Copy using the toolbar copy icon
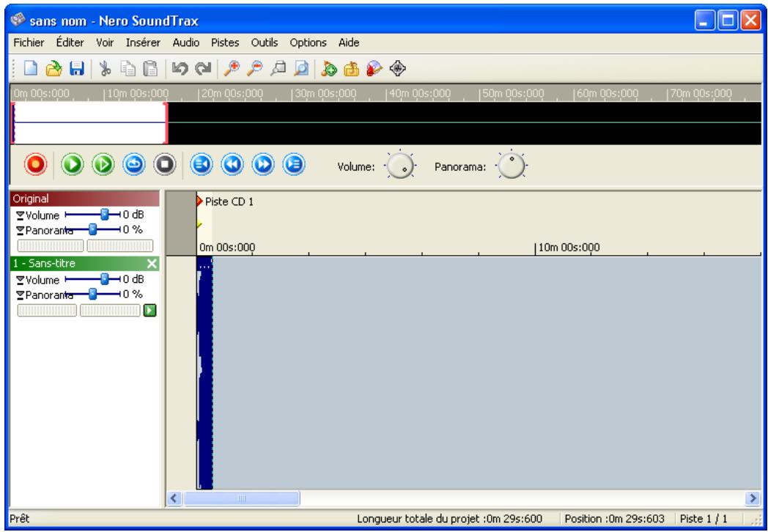Image resolution: width=768 pixels, height=532 pixels. tap(128, 68)
